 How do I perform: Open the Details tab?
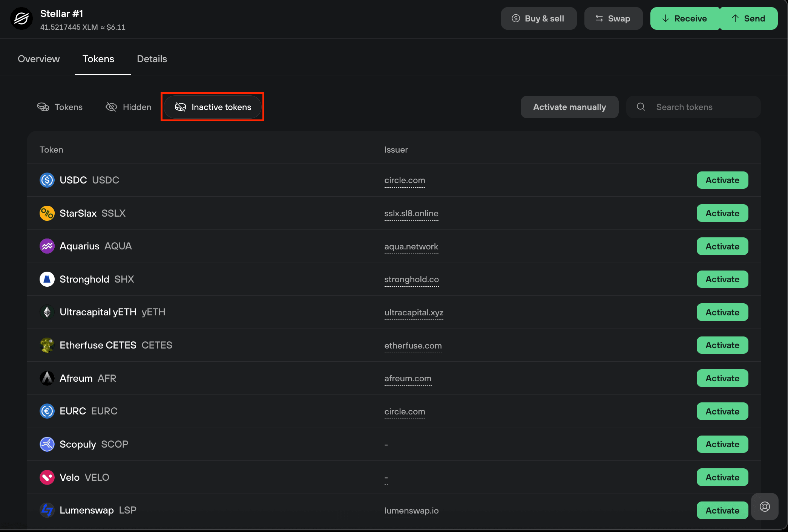click(x=152, y=59)
